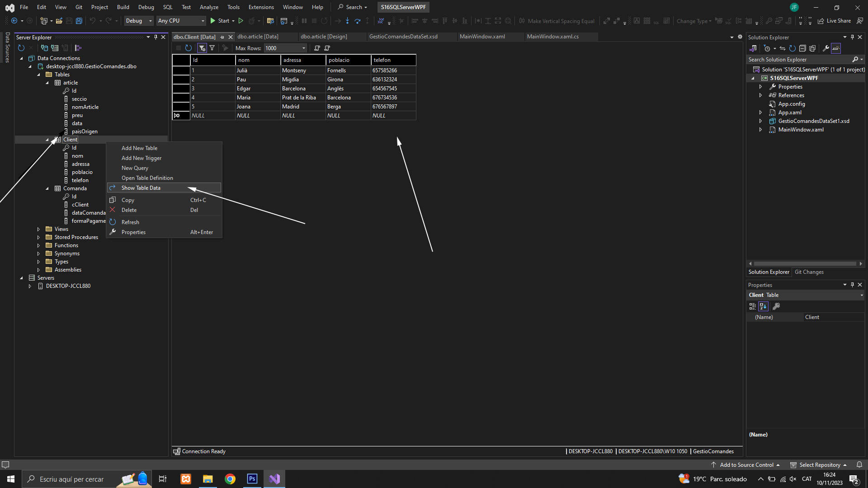Collapse the Comanda table node
Screen dimensions: 868x488
click(x=47, y=188)
